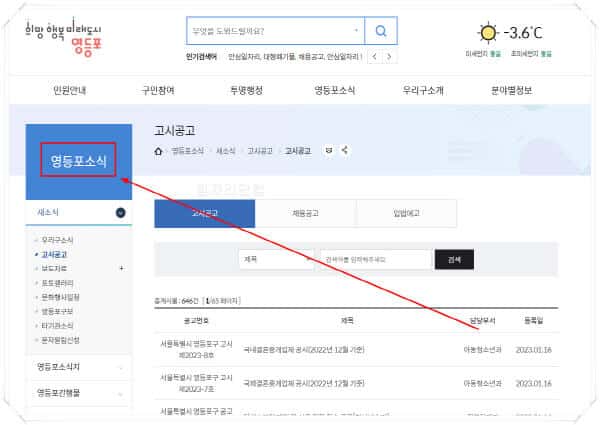Open 영등포구보 in the sidebar
Image resolution: width=600 pixels, height=425 pixels.
coord(57,312)
